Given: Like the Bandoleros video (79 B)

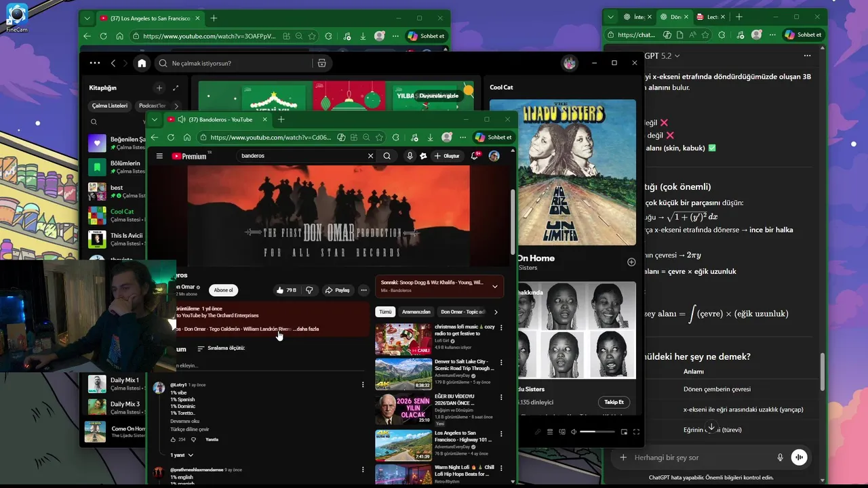Looking at the screenshot, I should (x=286, y=290).
